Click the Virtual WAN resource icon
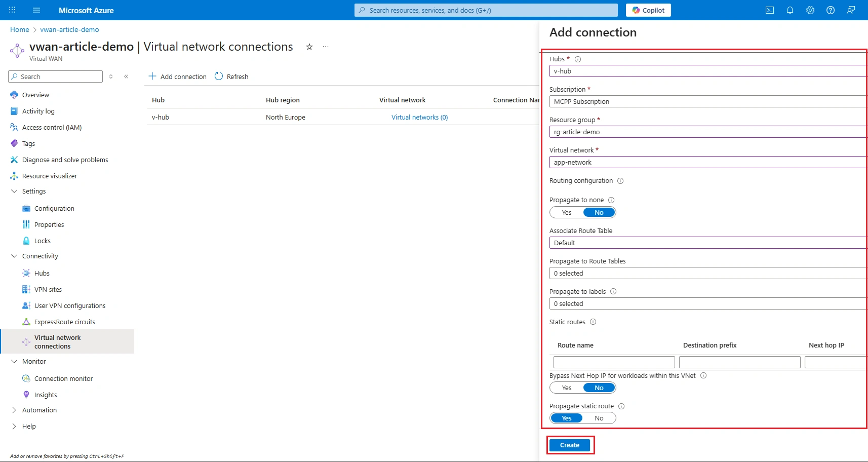 pos(17,50)
